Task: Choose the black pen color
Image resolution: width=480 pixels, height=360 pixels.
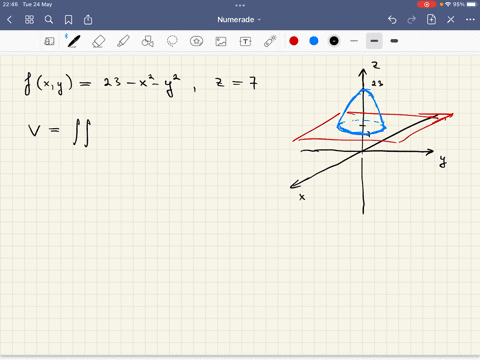Action: [334, 41]
